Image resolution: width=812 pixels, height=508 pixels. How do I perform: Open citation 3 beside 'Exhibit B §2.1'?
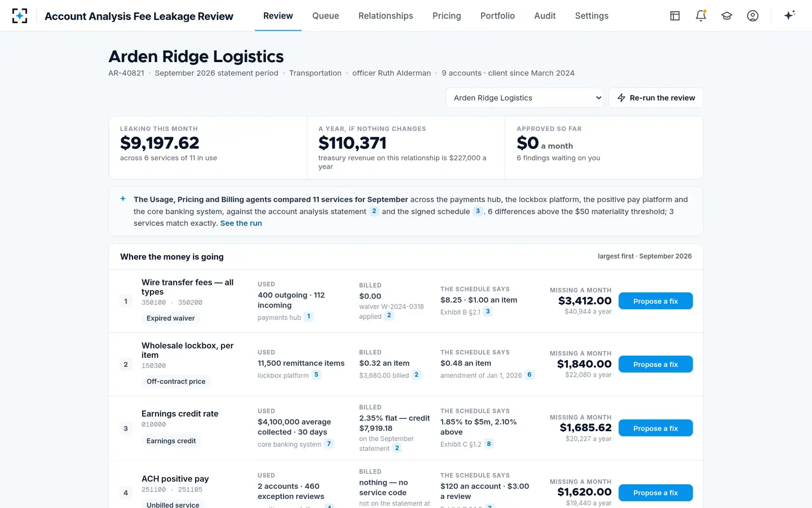point(488,312)
